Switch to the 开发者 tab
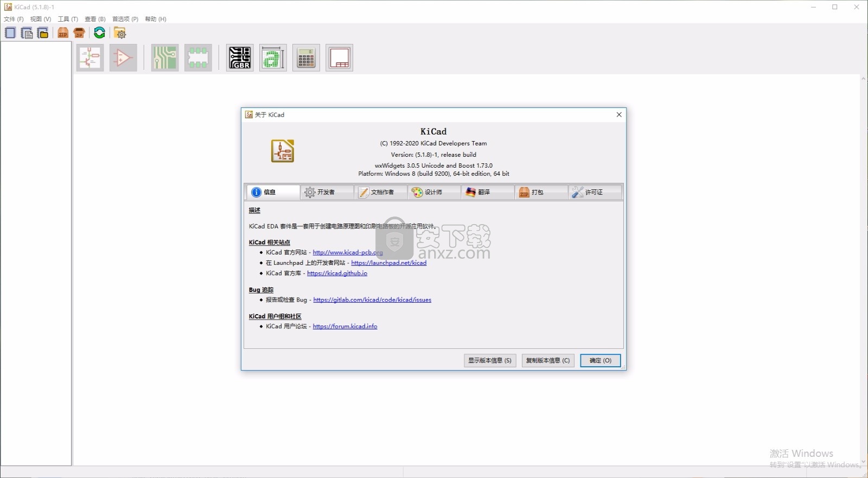The image size is (868, 478). [x=327, y=192]
